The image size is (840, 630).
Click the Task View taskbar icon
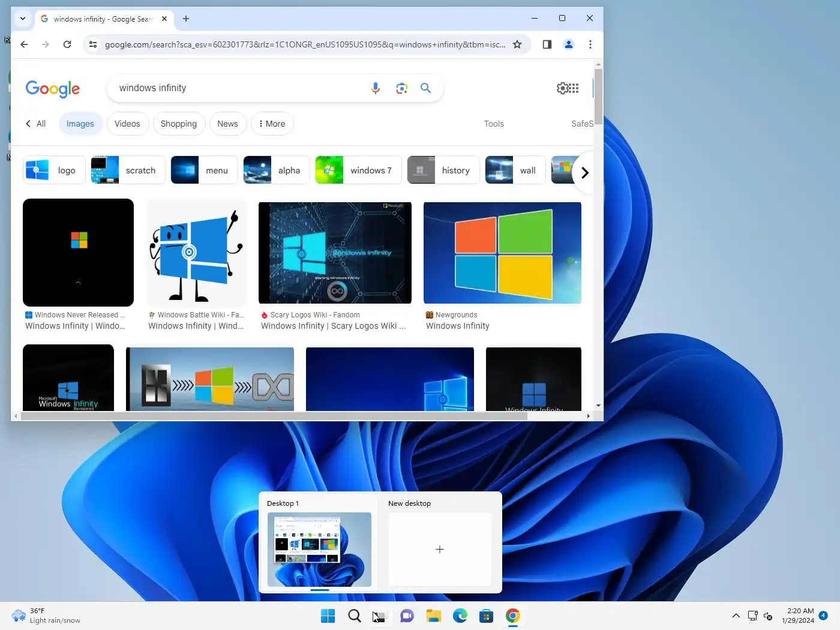click(380, 616)
